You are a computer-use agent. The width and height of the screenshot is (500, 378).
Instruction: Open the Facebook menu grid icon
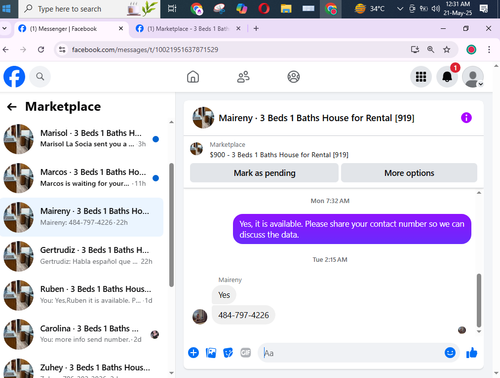[421, 77]
